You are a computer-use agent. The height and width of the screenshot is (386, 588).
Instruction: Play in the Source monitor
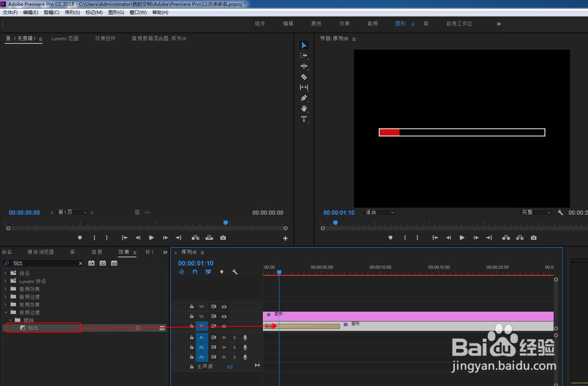coord(152,238)
